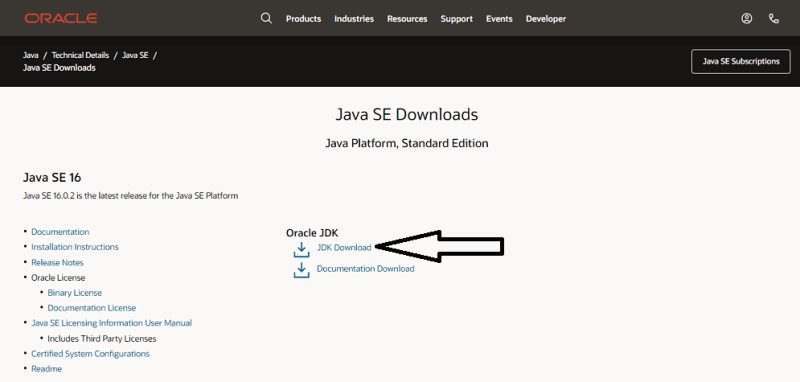The image size is (800, 382).
Task: Open the Release Notes link
Action: click(x=57, y=263)
